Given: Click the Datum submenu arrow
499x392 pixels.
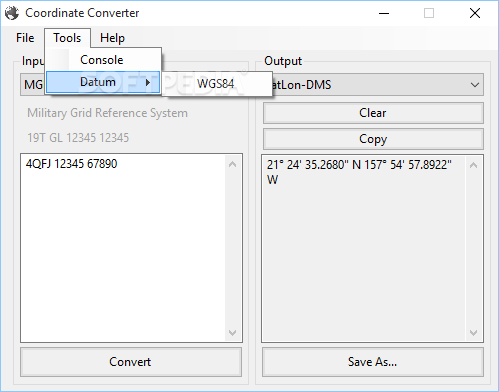Looking at the screenshot, I should click(148, 82).
